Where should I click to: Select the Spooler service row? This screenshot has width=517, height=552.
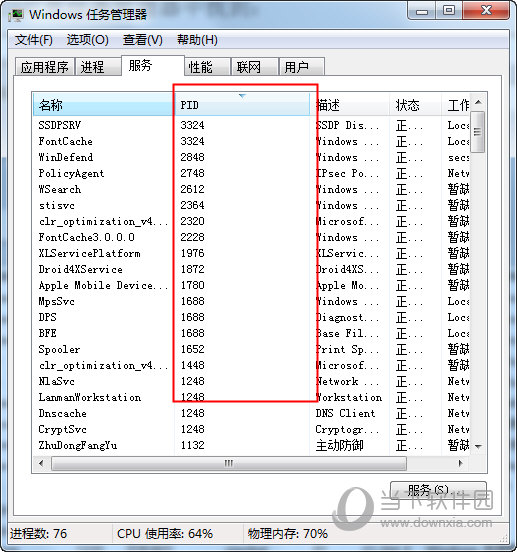coord(251,350)
